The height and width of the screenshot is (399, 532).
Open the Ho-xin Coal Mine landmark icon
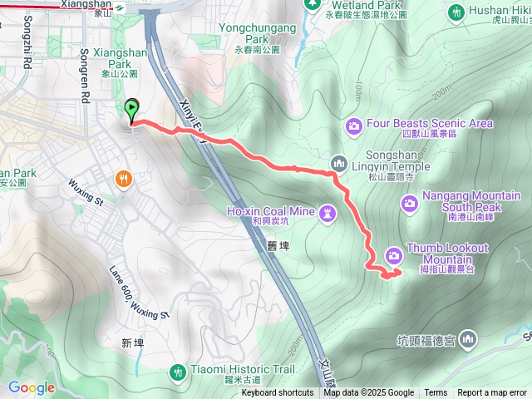click(328, 214)
